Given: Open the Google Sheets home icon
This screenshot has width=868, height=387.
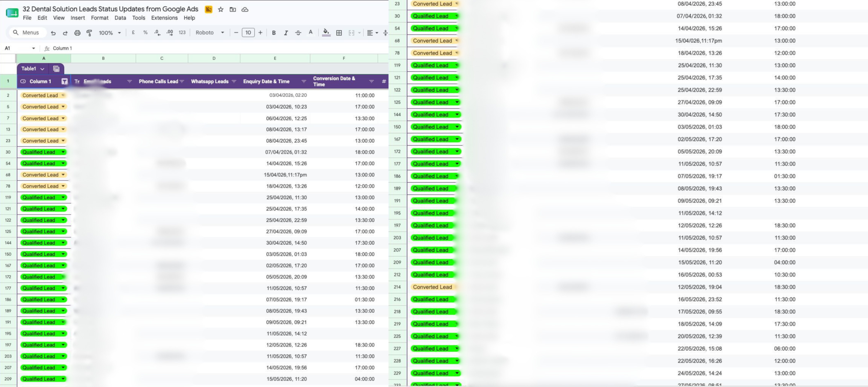Looking at the screenshot, I should (x=12, y=13).
